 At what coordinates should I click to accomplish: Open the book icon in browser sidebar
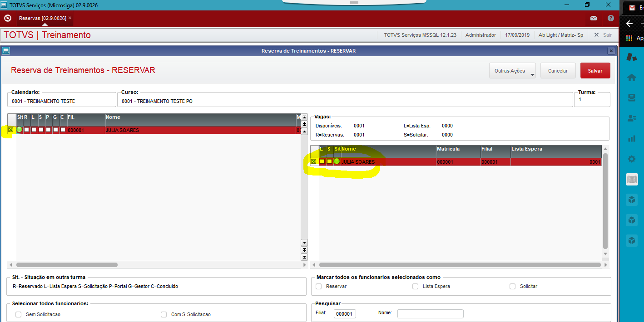coord(632,180)
